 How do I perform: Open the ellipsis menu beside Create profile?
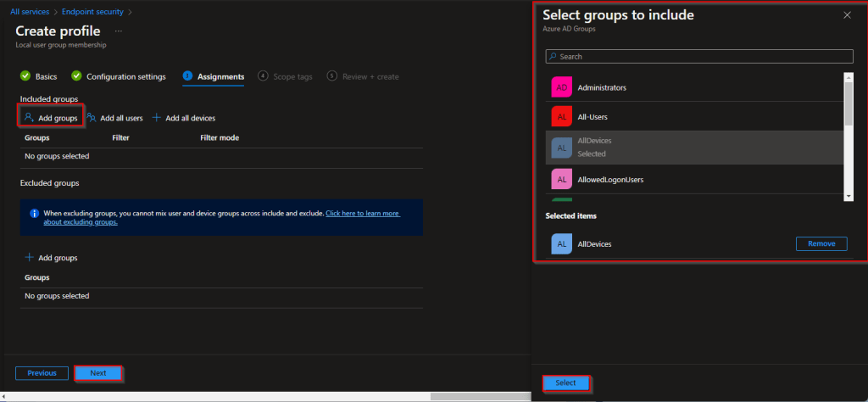[x=118, y=31]
